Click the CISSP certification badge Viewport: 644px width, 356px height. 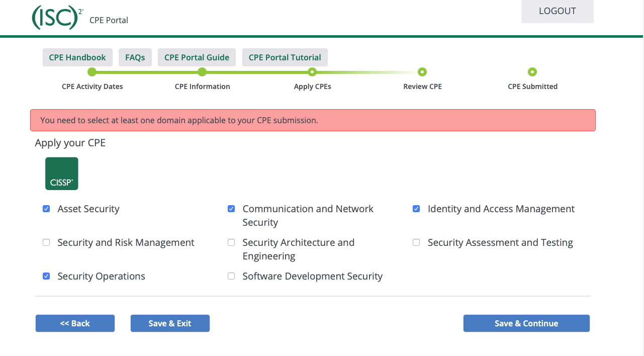[x=62, y=173]
